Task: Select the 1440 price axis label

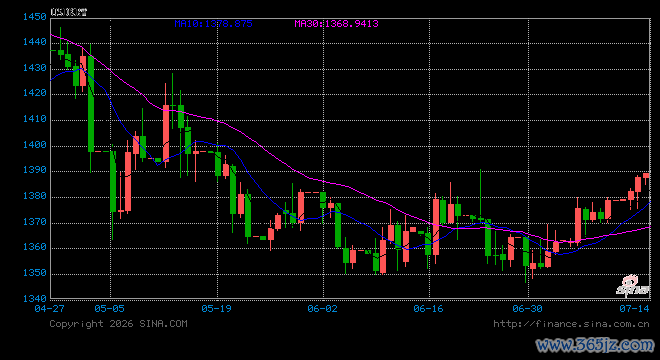Action: click(35, 42)
